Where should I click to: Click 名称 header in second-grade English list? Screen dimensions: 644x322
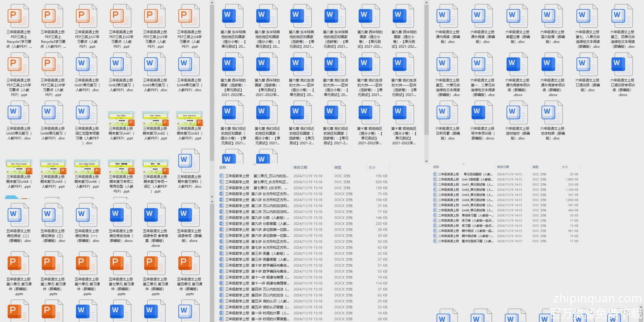[x=436, y=167]
